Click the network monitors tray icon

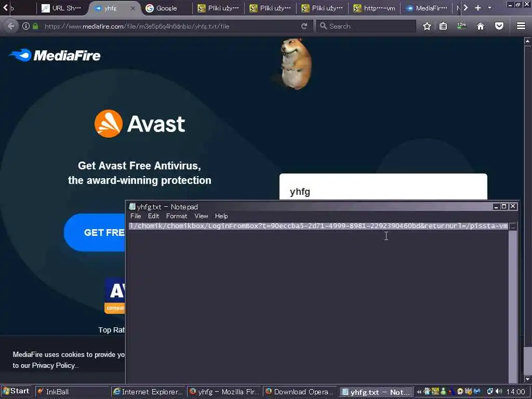(490, 392)
